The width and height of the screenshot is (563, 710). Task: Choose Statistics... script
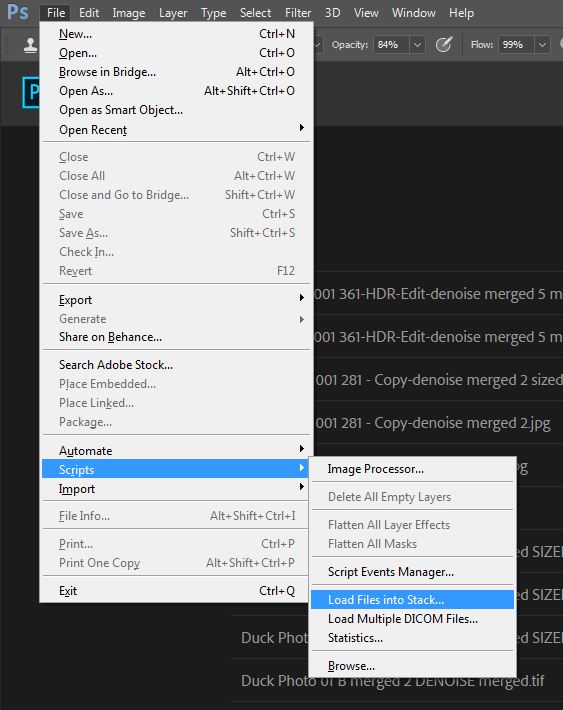[x=412, y=638]
